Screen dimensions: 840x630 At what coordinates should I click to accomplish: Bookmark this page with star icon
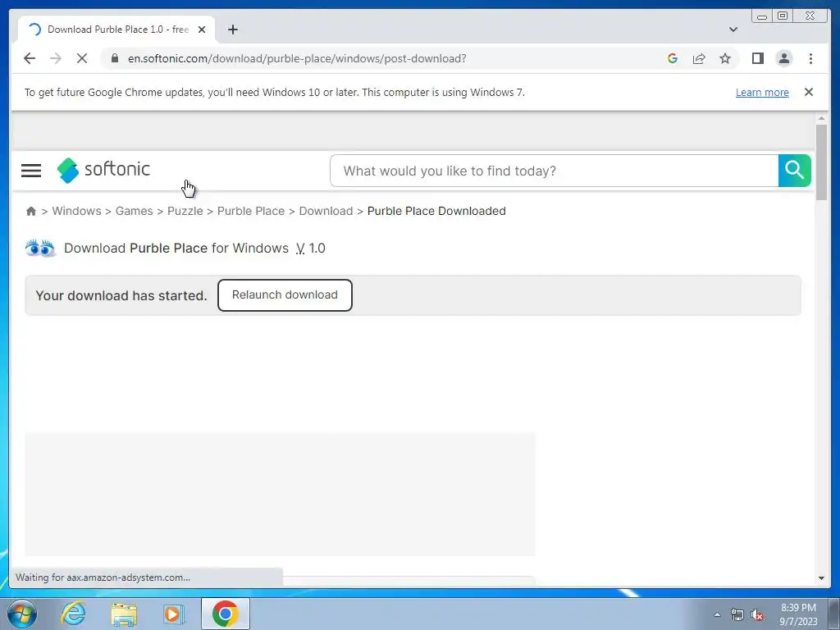pyautogui.click(x=725, y=58)
